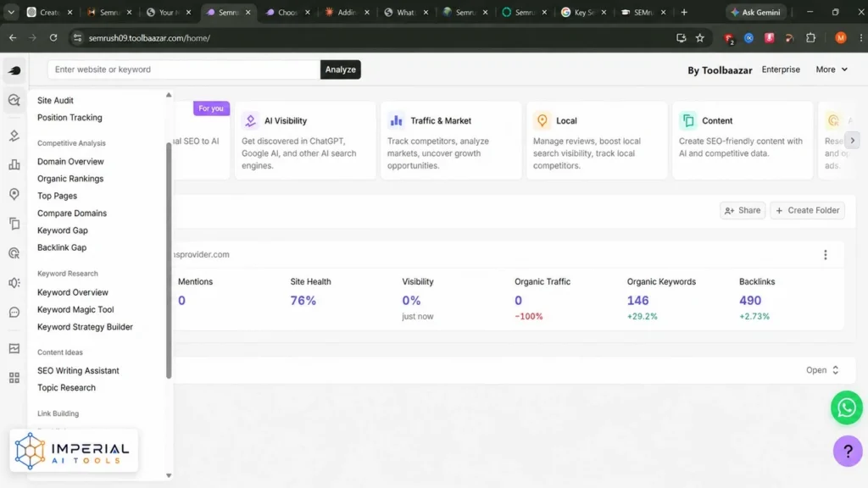Click the sidebar menu scroll-down arrow
The height and width of the screenshot is (488, 868).
pyautogui.click(x=169, y=475)
